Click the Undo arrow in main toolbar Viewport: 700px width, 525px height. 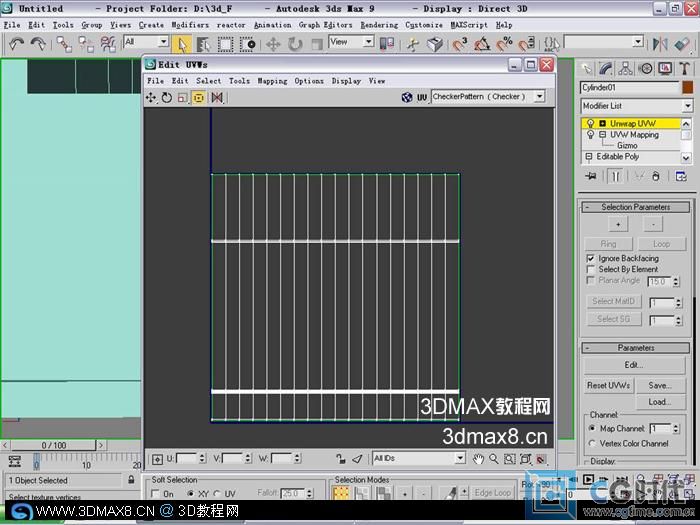click(x=16, y=44)
